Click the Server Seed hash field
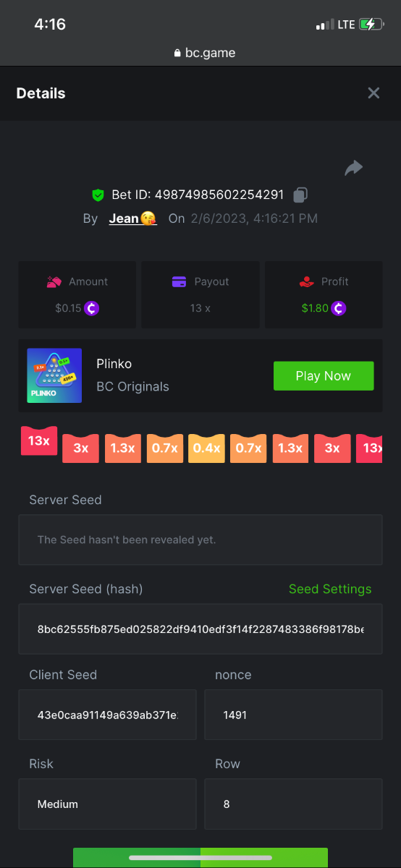The image size is (401, 868). [x=200, y=629]
